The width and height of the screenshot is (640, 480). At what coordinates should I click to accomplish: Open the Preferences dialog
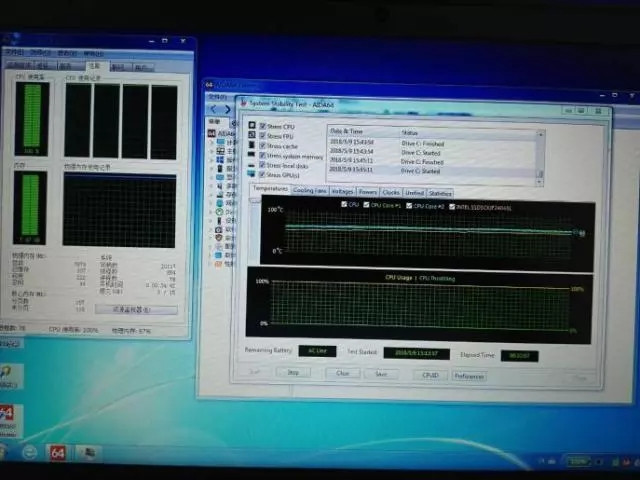coord(469,376)
